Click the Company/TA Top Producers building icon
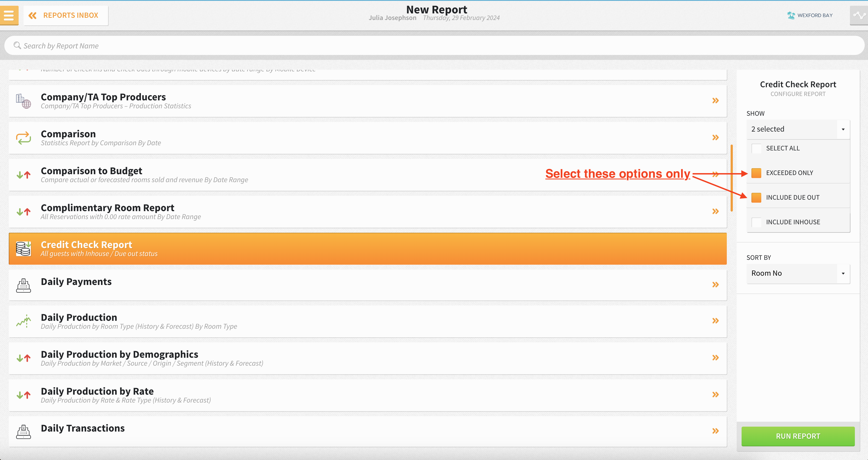The width and height of the screenshot is (868, 460). (23, 101)
